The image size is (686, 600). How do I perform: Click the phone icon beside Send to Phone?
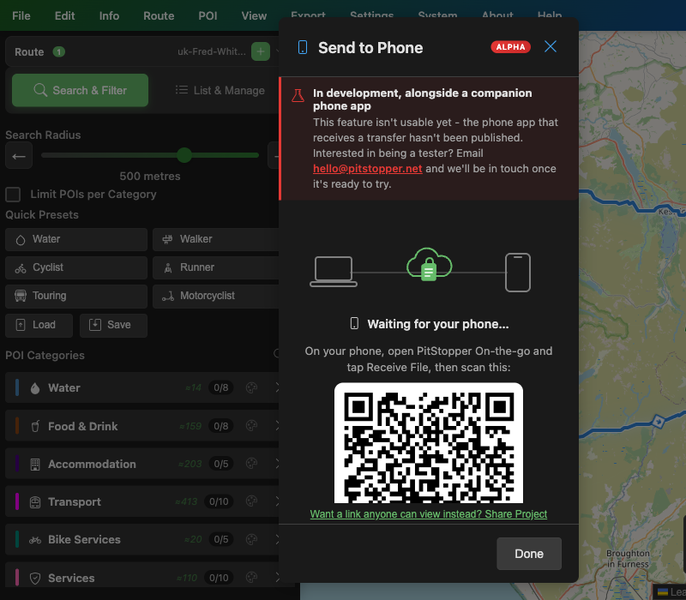coord(302,47)
